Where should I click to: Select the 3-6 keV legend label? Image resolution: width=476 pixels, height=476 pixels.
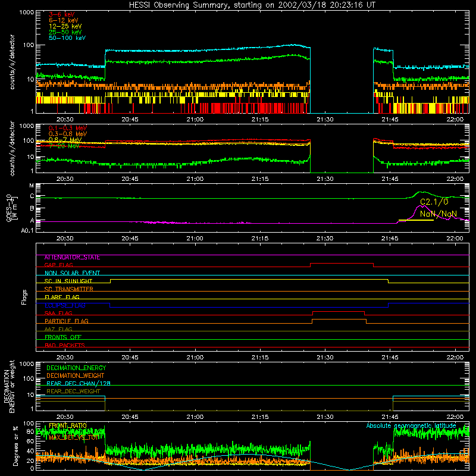61,14
